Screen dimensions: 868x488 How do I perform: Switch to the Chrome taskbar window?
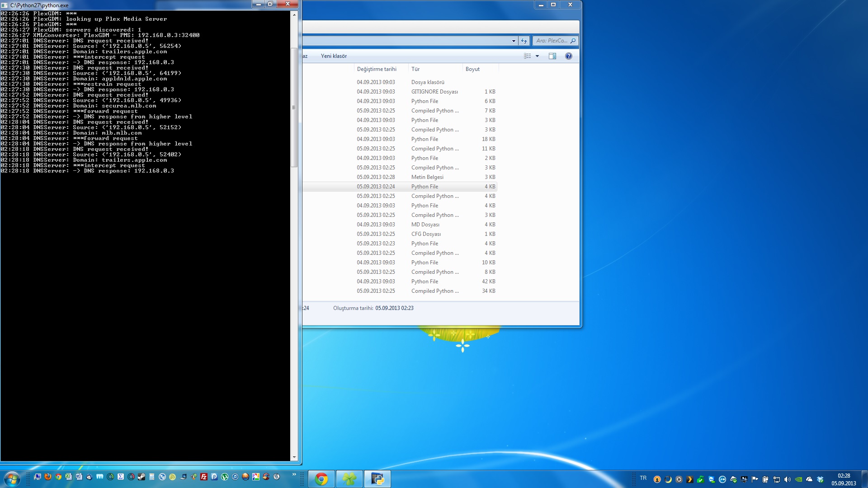321,479
